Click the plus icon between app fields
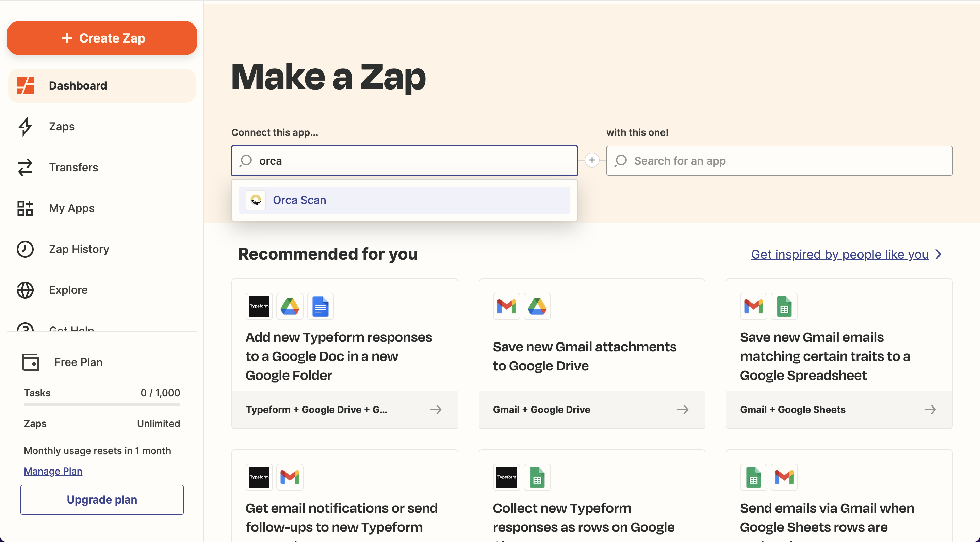 pyautogui.click(x=592, y=160)
